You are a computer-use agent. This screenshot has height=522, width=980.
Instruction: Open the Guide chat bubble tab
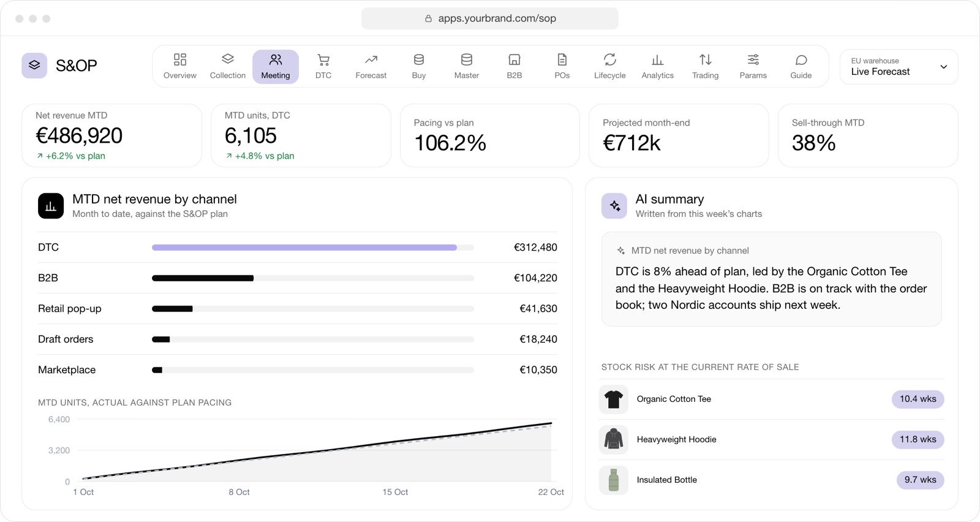pos(801,67)
